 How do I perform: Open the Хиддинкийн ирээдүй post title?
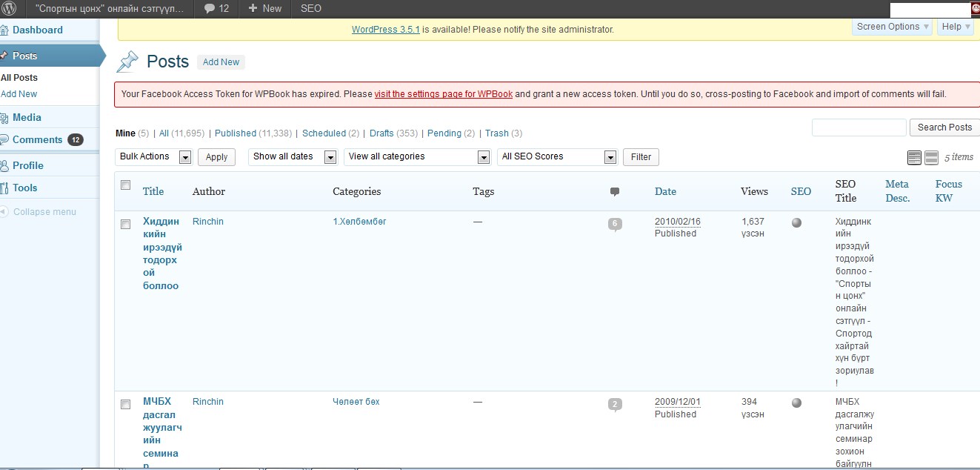tap(162, 254)
